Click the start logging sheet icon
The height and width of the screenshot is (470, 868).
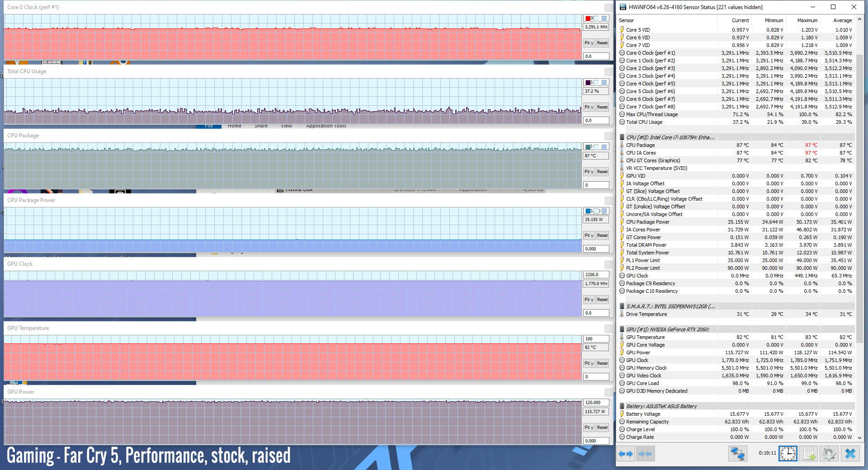coord(808,454)
